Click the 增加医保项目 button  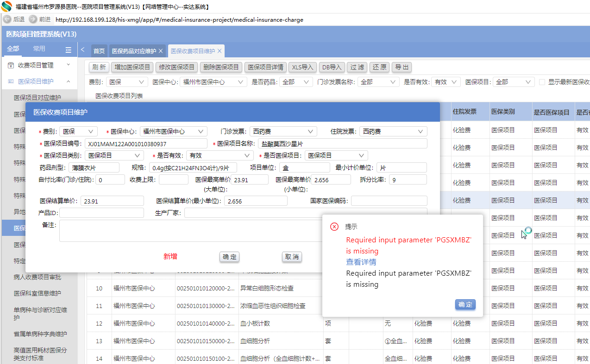[x=132, y=67]
